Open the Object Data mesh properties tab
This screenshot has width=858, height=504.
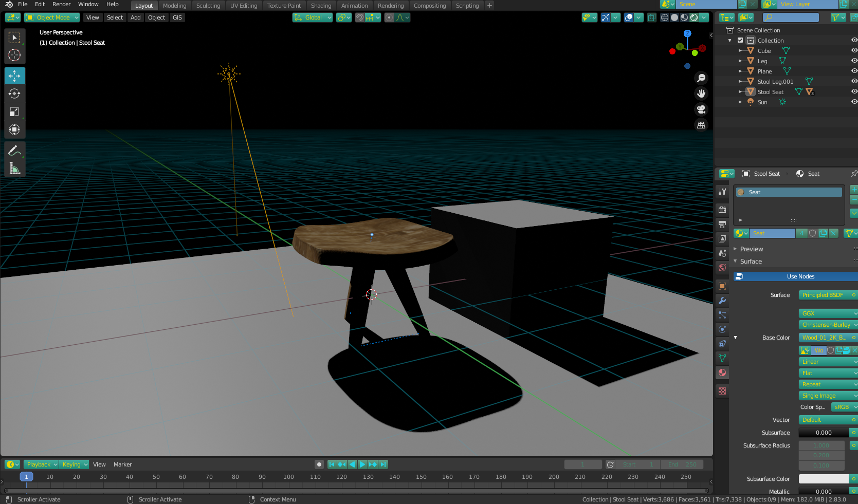point(722,358)
